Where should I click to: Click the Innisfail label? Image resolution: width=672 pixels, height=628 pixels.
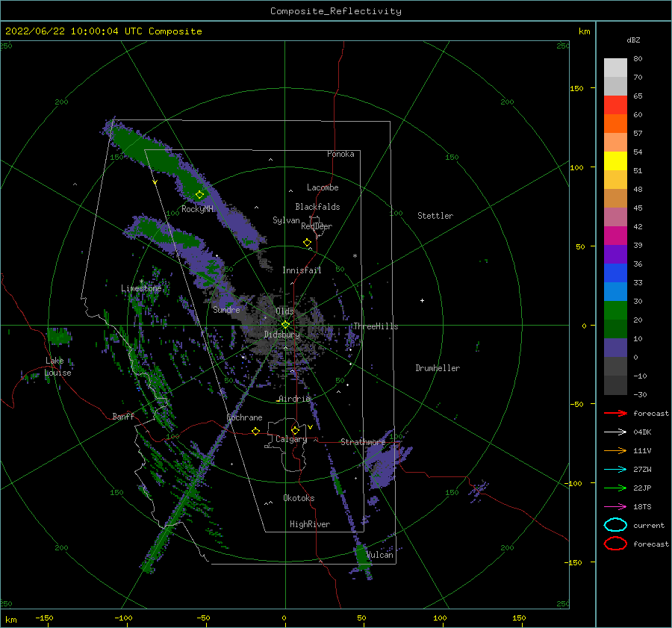[302, 270]
